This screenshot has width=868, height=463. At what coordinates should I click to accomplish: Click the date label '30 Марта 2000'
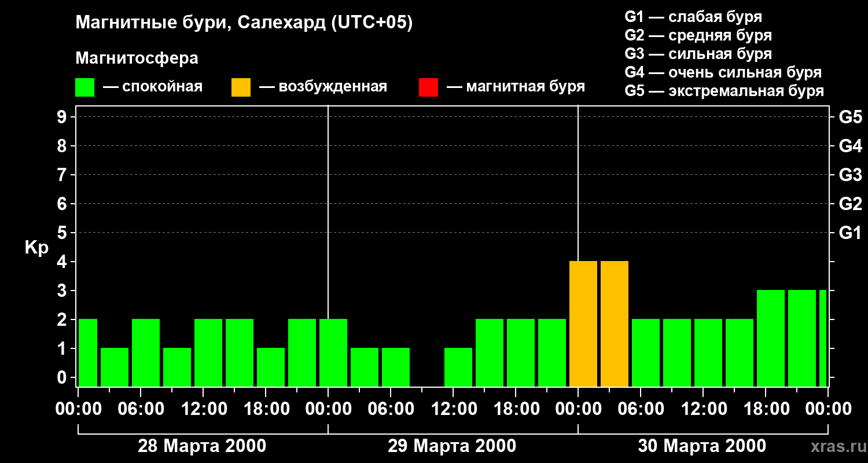[702, 446]
